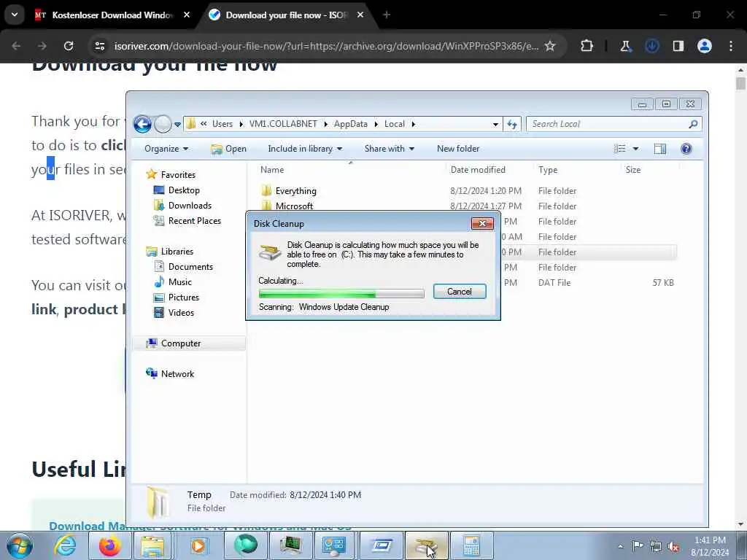Open Chrome Labs flask icon

pos(625,46)
